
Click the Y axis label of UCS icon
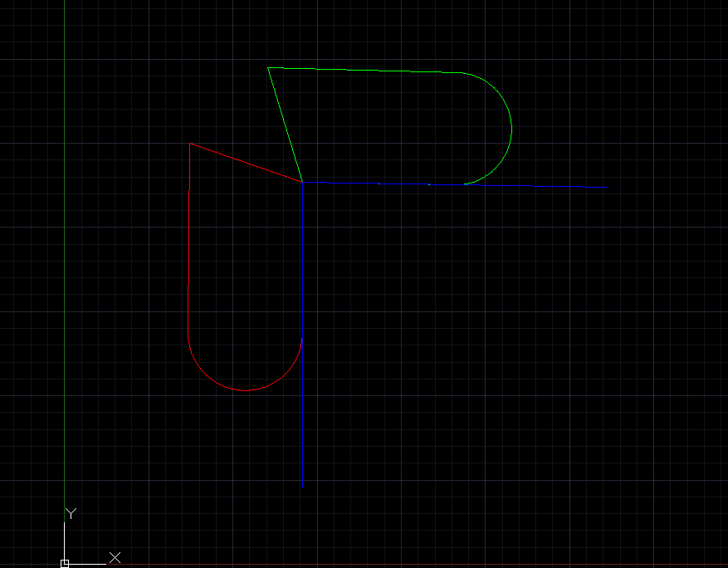pos(71,513)
